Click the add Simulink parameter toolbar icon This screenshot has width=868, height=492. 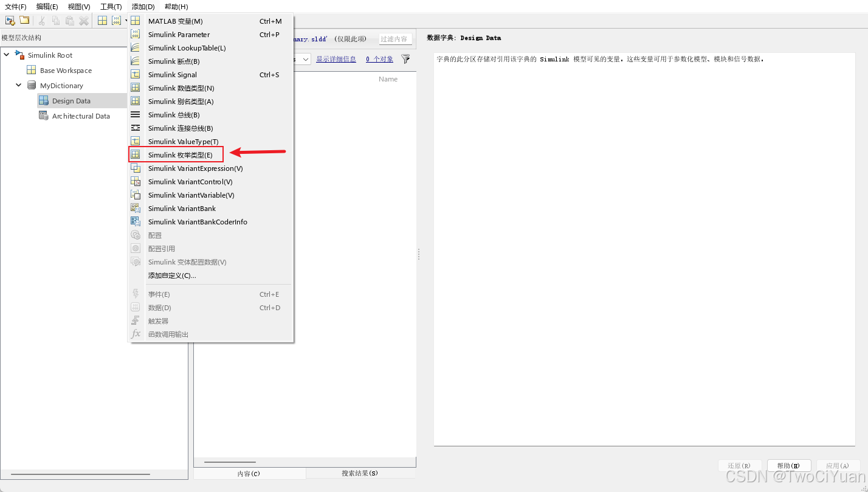[x=116, y=21]
